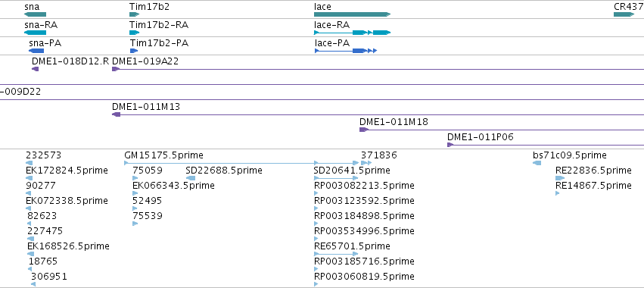Click the CR437 gene feature
Viewport: 644px width, 288px height.
coord(624,14)
